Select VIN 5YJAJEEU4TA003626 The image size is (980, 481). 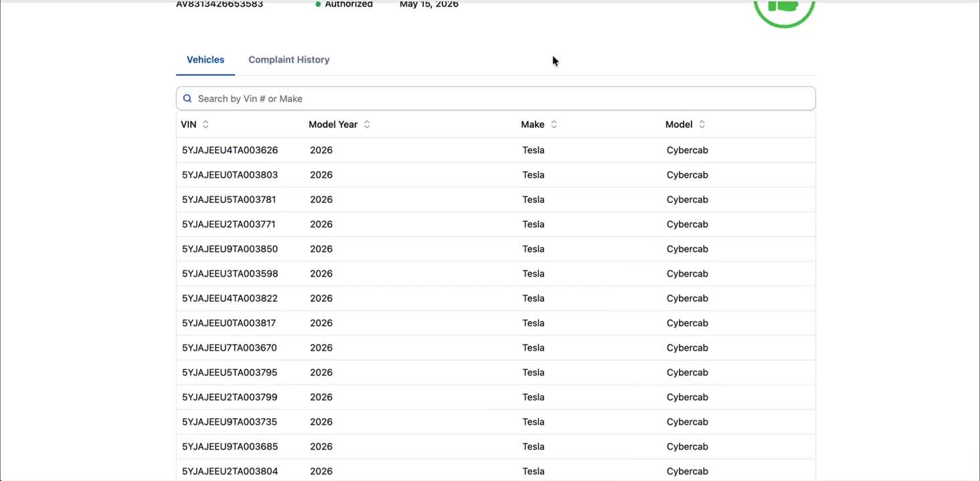pyautogui.click(x=230, y=150)
